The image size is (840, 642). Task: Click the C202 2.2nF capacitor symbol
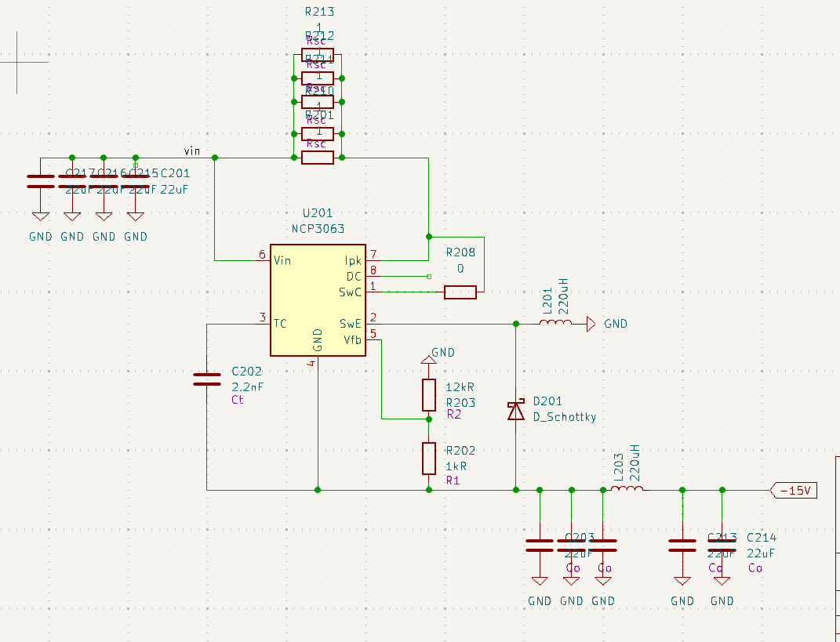207,380
